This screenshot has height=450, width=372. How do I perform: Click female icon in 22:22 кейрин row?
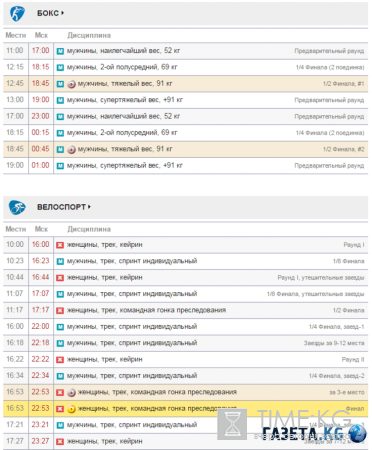click(x=60, y=360)
